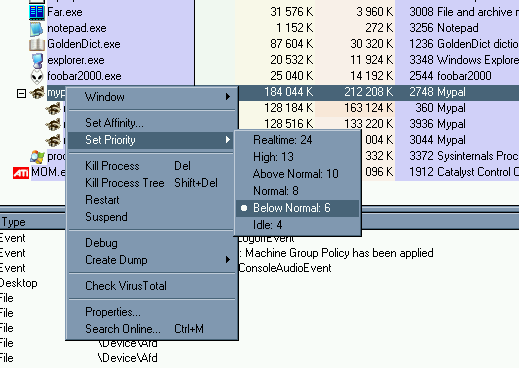Click the GoldenDict.exe book icon
The image size is (519, 368).
37,44
